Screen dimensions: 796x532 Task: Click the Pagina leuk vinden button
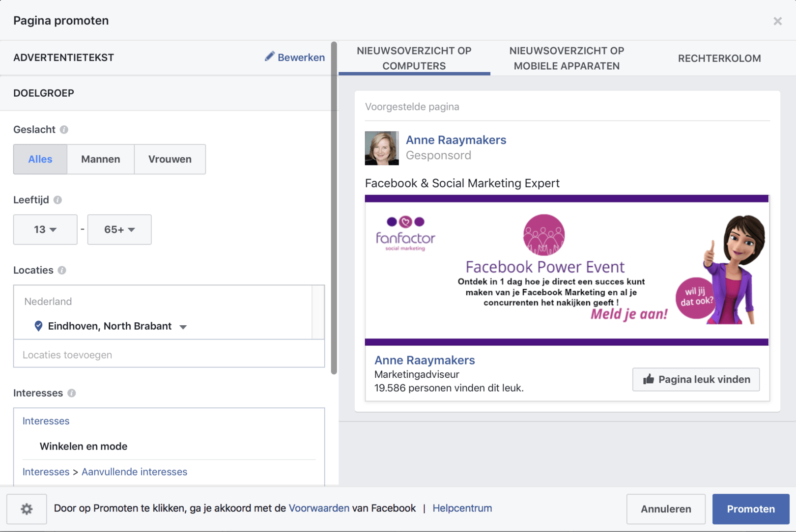[696, 379]
